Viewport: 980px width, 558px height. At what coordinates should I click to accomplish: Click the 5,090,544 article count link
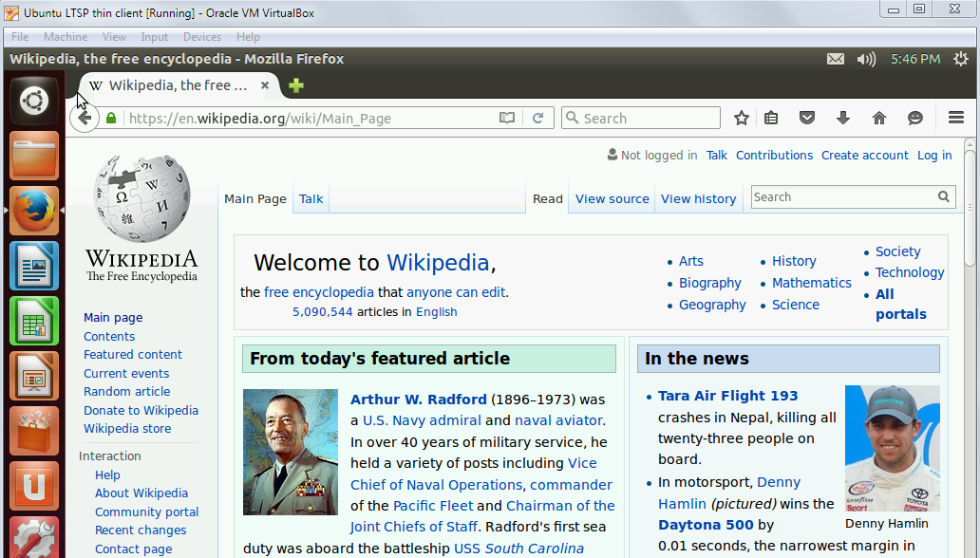323,312
